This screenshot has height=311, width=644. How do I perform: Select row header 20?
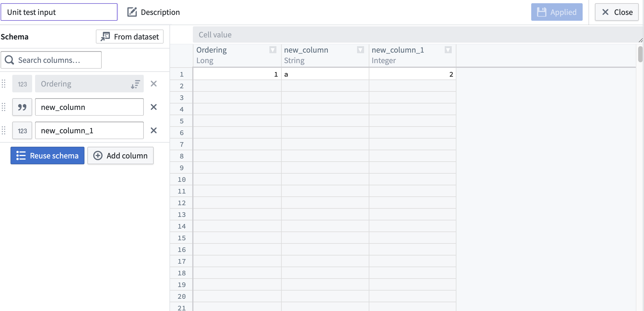pos(181,296)
